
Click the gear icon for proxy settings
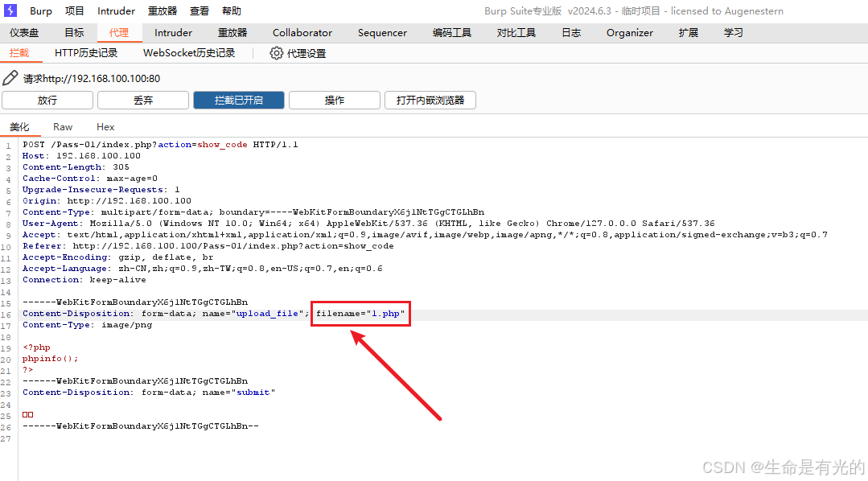276,53
